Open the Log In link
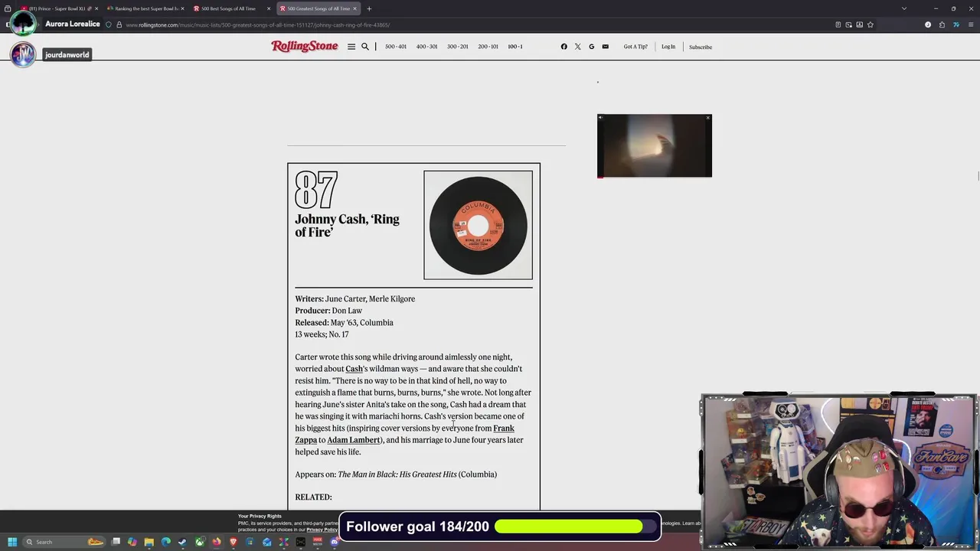The height and width of the screenshot is (551, 980). [x=668, y=47]
